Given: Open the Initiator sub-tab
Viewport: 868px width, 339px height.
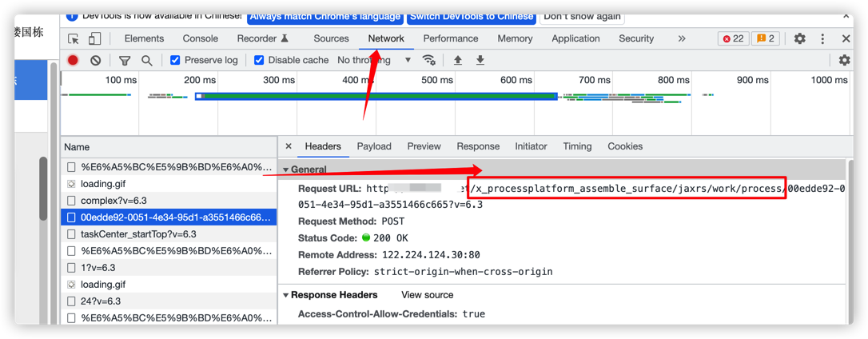Looking at the screenshot, I should click(x=531, y=146).
